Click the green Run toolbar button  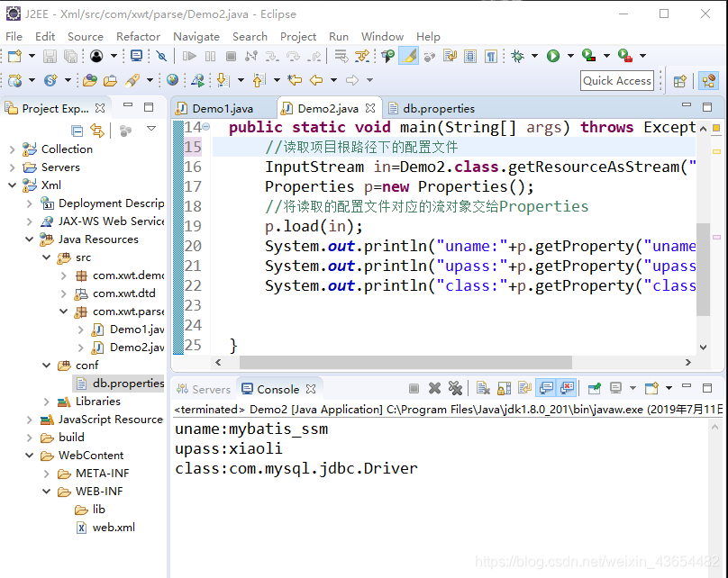pos(553,56)
